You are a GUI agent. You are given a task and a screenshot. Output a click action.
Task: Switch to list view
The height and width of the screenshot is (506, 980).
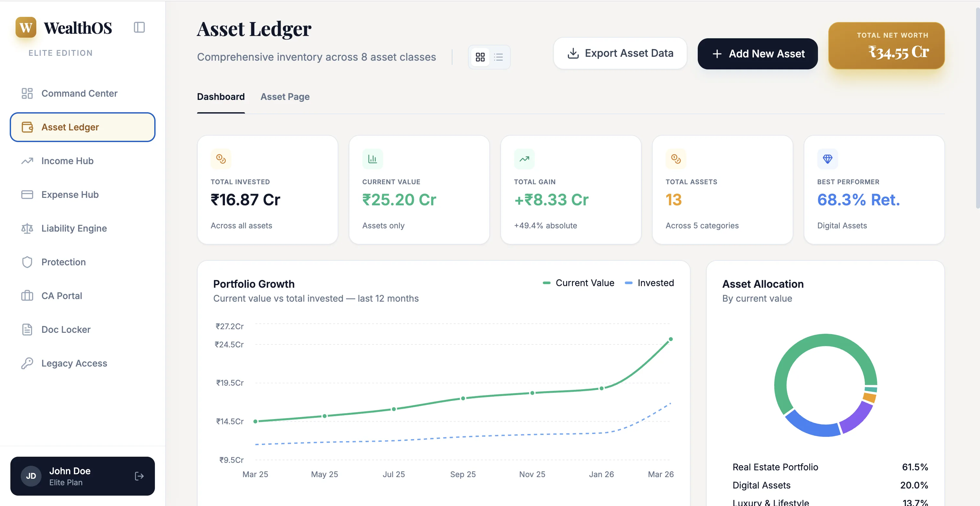[x=498, y=57]
